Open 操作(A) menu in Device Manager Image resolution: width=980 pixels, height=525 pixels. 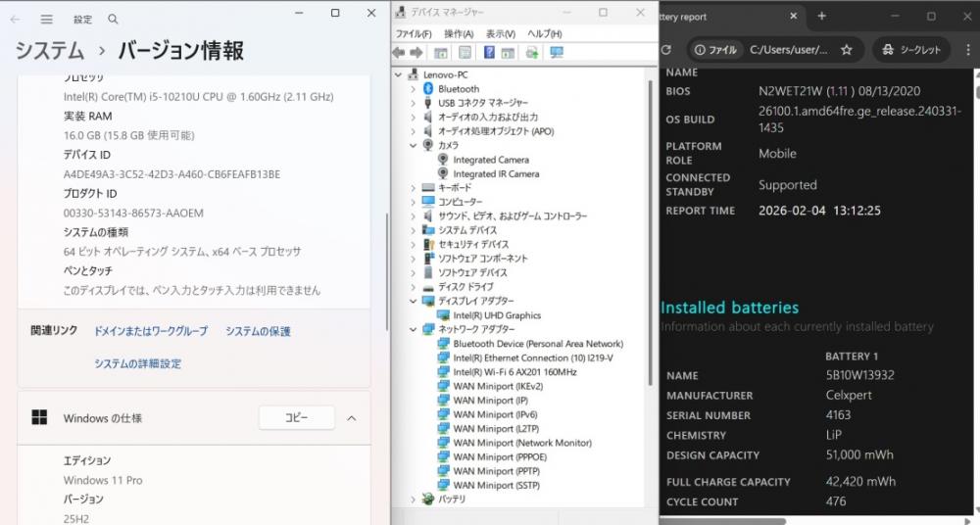pyautogui.click(x=458, y=33)
